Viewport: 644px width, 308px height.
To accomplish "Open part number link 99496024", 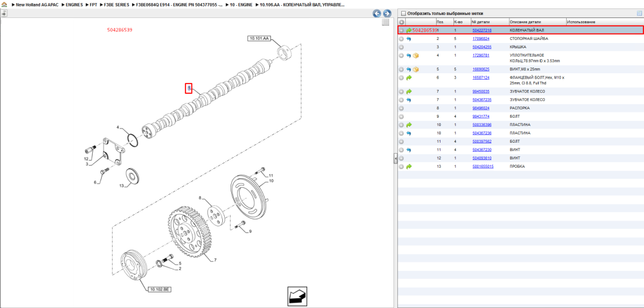I will click(480, 108).
